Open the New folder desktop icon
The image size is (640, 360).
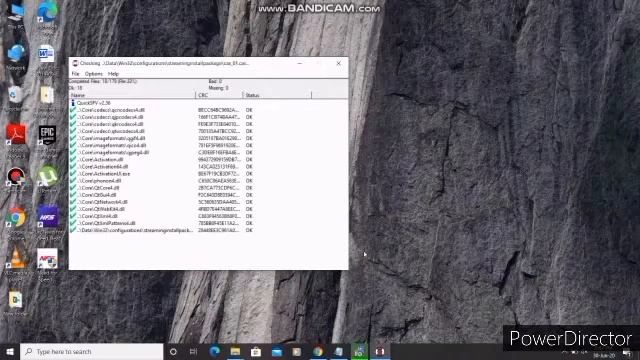click(x=16, y=300)
